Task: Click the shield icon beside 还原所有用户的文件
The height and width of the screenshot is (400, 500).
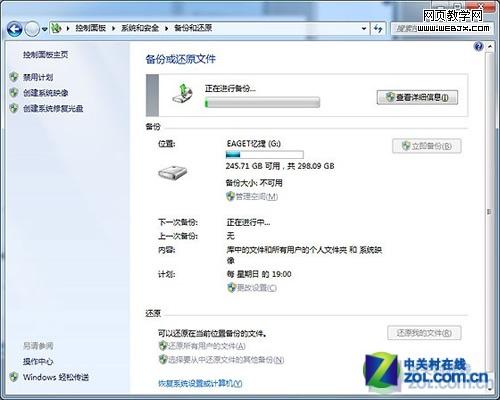Action: 163,346
